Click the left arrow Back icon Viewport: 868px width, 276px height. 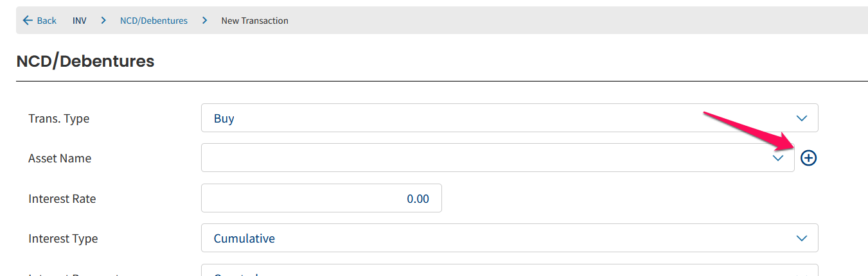tap(28, 21)
